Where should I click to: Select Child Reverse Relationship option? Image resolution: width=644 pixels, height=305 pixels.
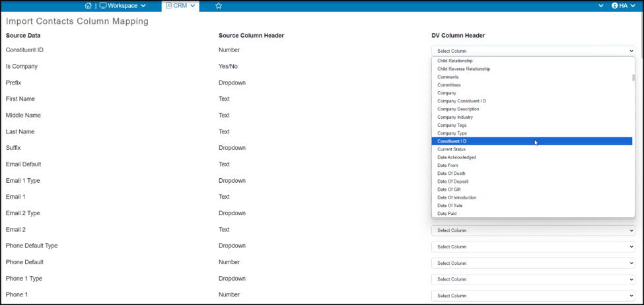click(x=532, y=69)
